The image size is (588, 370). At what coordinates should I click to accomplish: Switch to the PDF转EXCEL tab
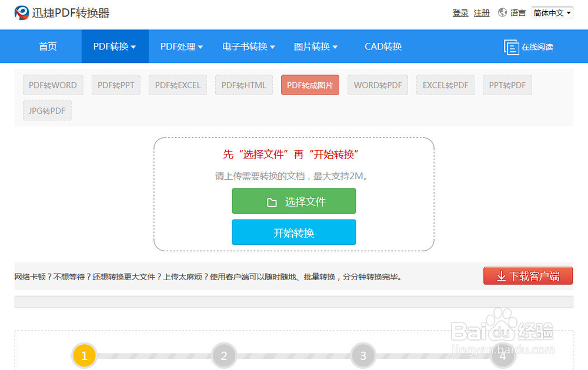(178, 85)
